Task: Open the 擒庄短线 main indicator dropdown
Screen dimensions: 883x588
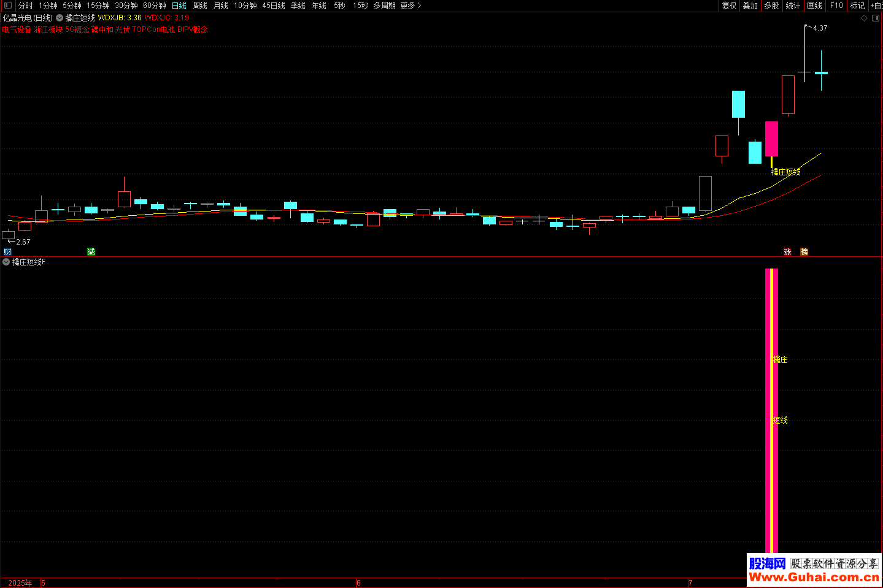Action: (60, 18)
